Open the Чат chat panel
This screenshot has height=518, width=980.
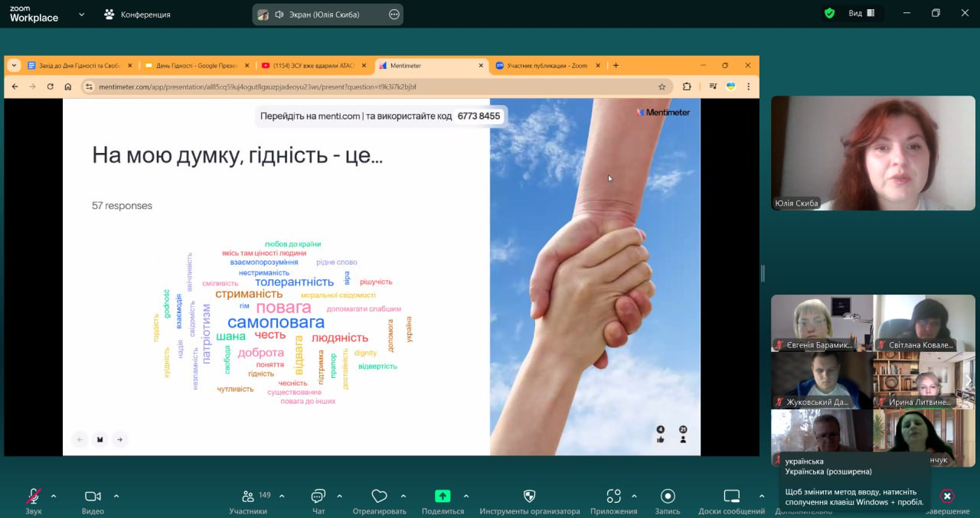(318, 500)
